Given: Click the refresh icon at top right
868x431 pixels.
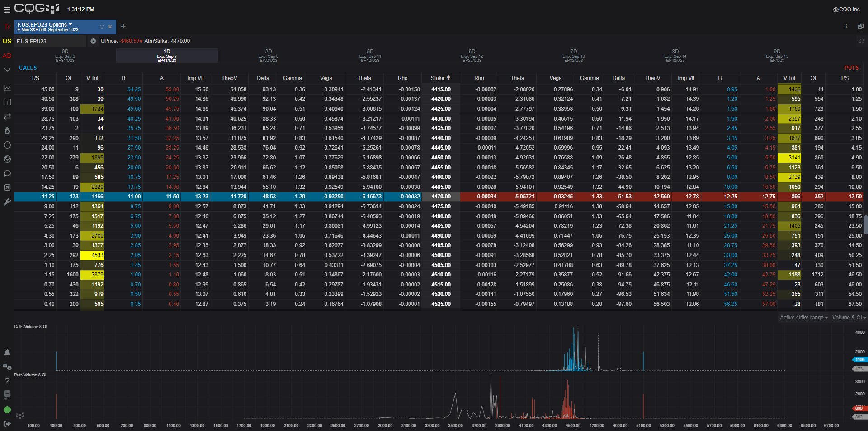Looking at the screenshot, I should (862, 41).
